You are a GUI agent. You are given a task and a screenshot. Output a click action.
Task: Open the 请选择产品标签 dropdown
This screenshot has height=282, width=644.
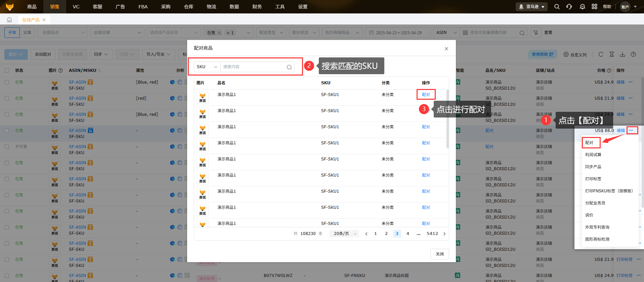[x=174, y=33]
